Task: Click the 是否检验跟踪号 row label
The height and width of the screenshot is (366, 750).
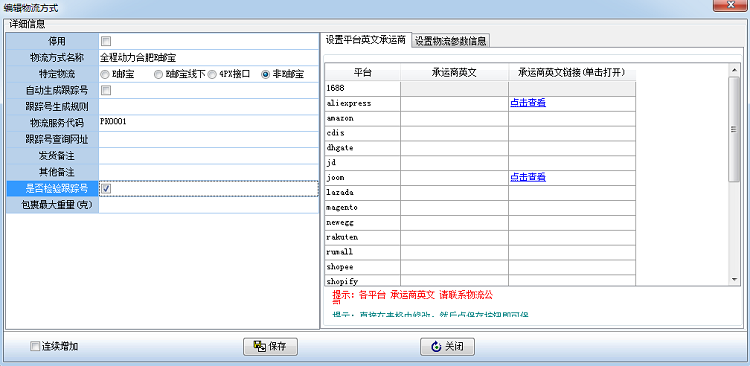Action: (x=52, y=189)
